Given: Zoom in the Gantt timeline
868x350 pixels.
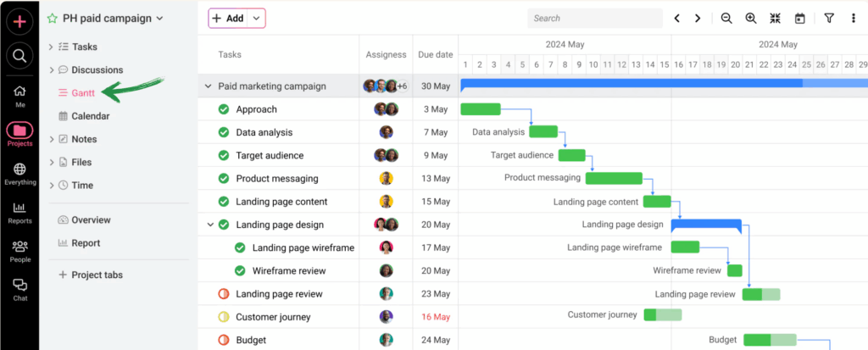Looking at the screenshot, I should (751, 19).
